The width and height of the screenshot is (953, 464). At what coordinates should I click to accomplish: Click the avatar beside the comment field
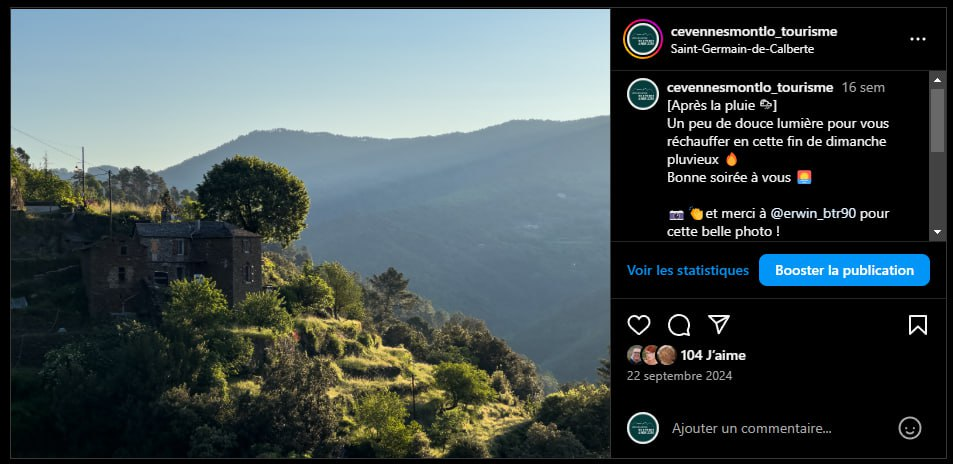[643, 428]
